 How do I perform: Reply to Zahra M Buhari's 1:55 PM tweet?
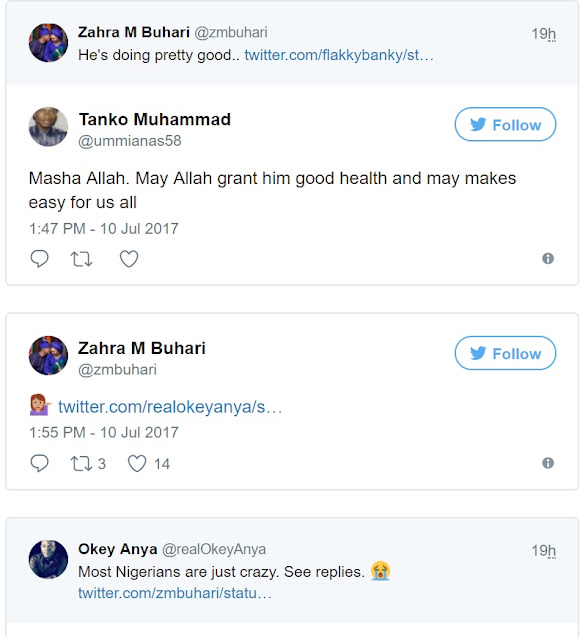pos(40,463)
